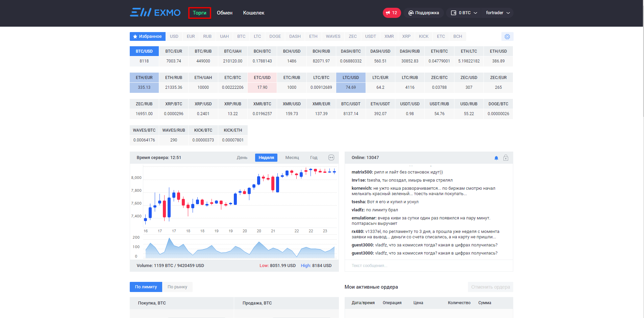Image resolution: width=644 pixels, height=318 pixels.
Task: Switch chart to Год period
Action: pyautogui.click(x=314, y=158)
